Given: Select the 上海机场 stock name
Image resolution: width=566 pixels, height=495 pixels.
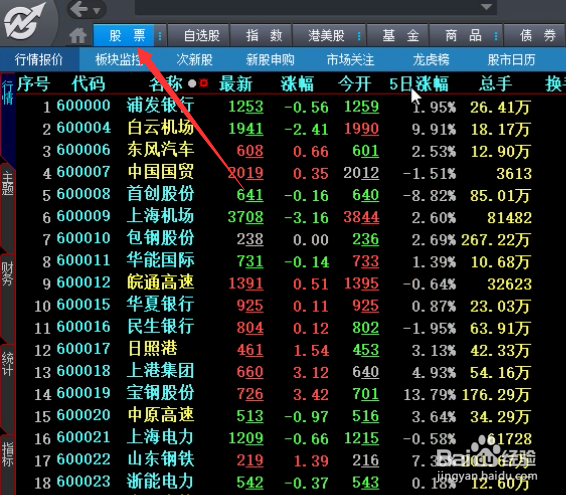Looking at the screenshot, I should click(160, 216).
